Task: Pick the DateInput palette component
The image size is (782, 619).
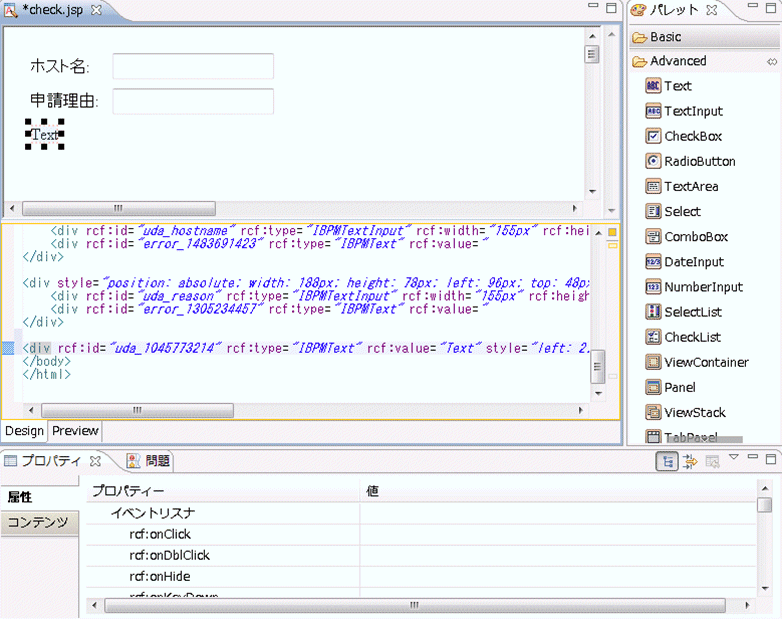Action: (693, 262)
